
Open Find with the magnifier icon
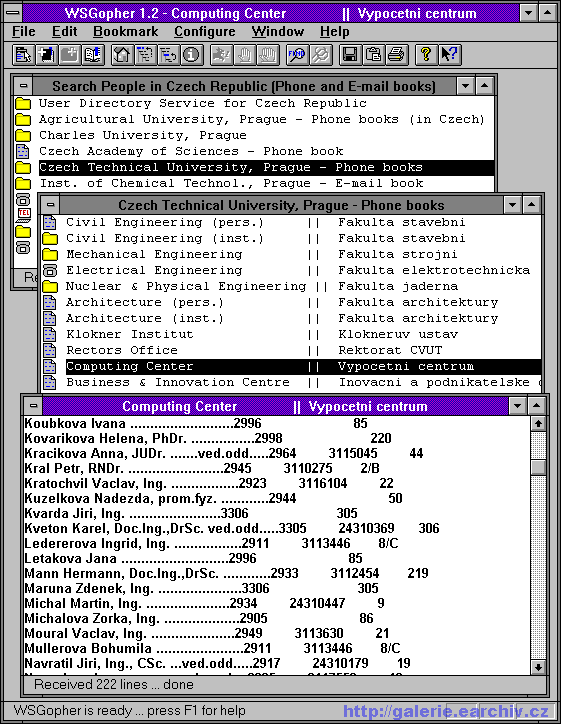point(297,55)
